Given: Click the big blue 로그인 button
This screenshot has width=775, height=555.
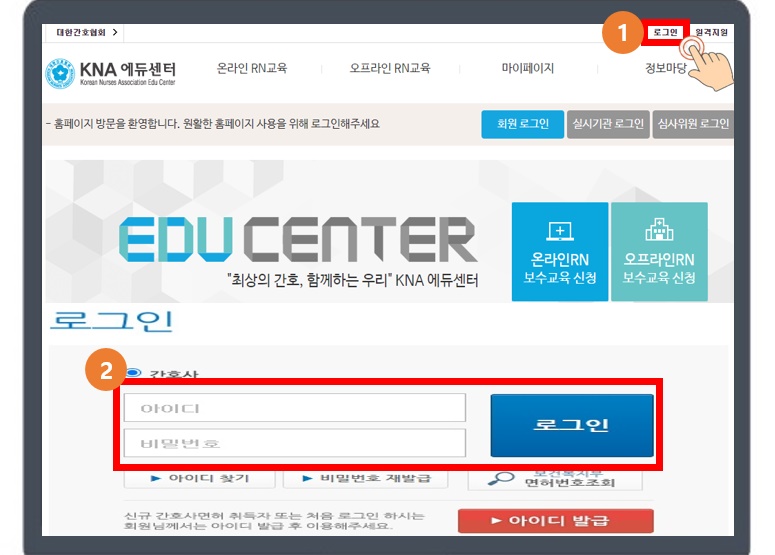Looking at the screenshot, I should (x=572, y=425).
